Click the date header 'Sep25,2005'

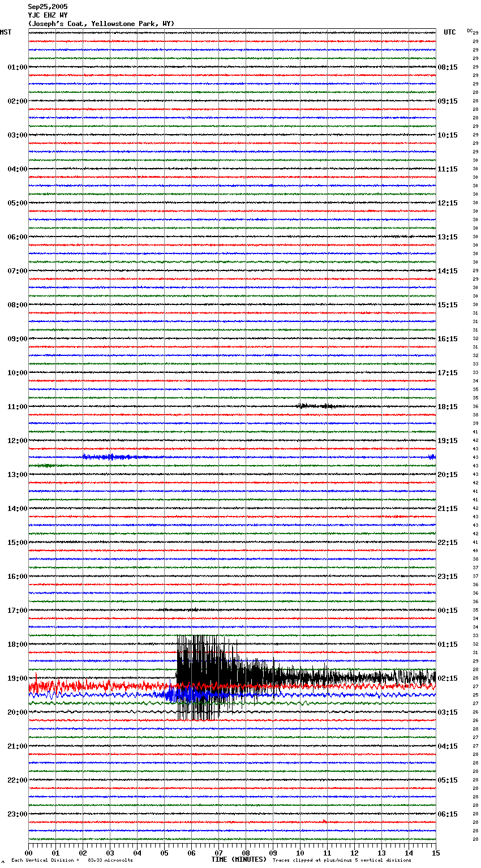(x=48, y=7)
